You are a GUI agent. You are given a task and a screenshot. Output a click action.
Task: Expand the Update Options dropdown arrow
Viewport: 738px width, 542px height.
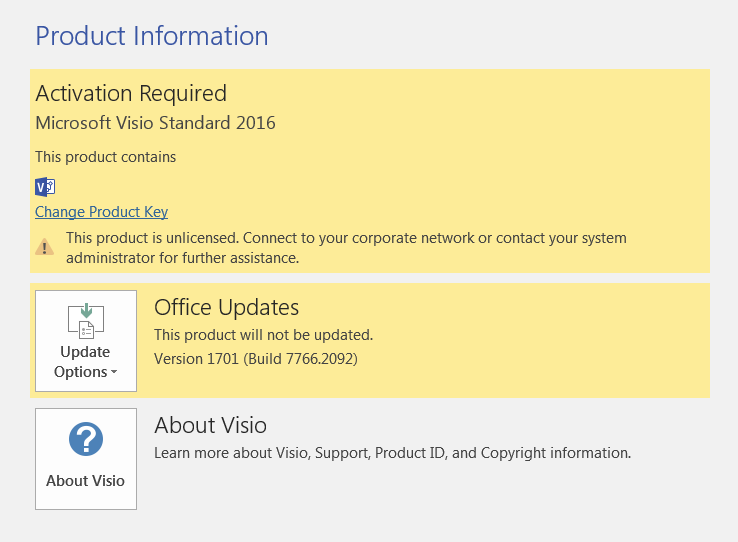(x=114, y=373)
